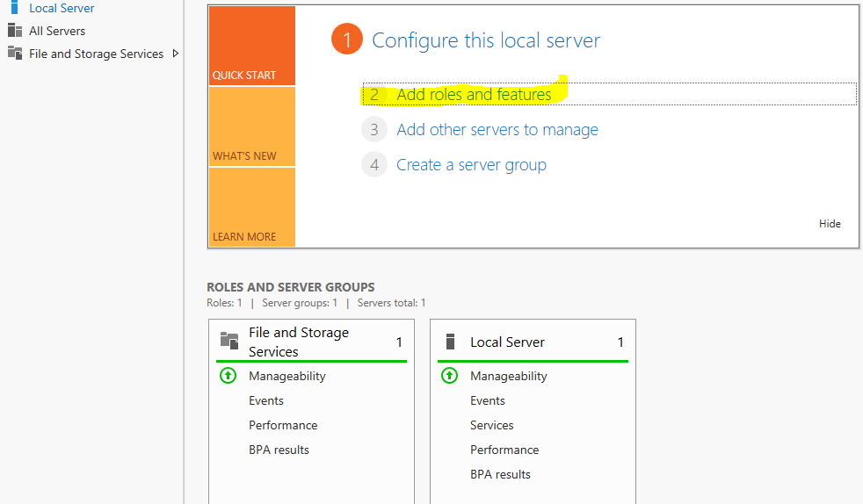Click Add other servers to manage

[497, 130]
